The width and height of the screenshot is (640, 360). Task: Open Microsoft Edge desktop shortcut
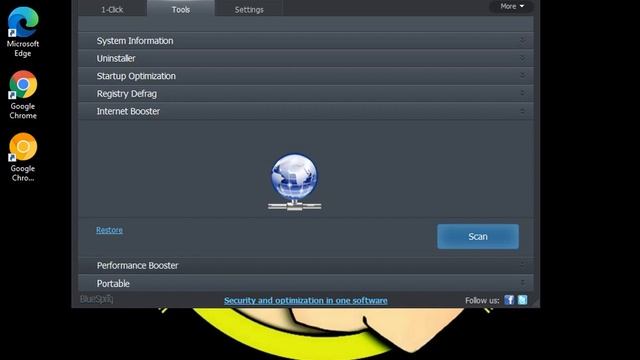(x=23, y=32)
